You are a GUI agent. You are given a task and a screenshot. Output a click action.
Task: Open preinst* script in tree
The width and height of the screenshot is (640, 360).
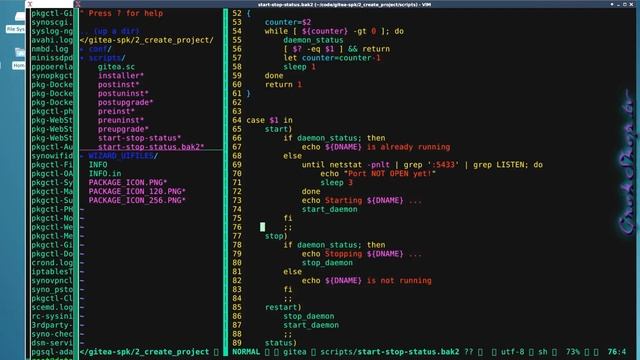pyautogui.click(x=116, y=111)
